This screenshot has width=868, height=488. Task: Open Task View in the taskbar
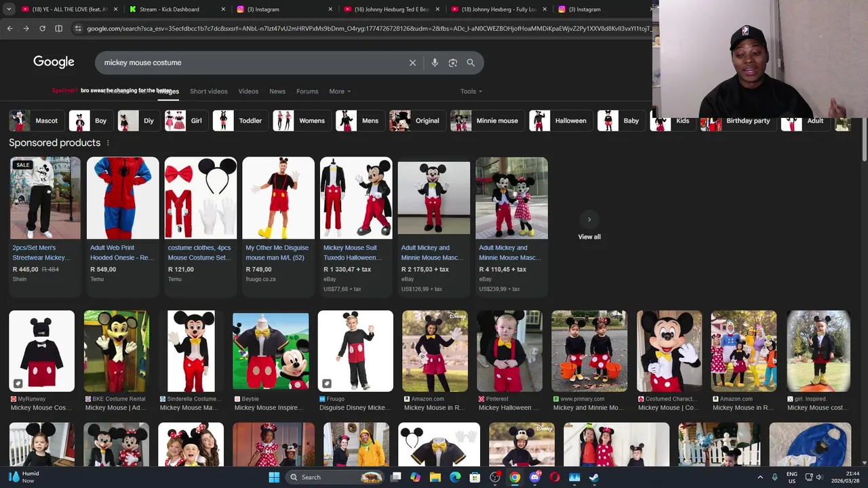396,477
